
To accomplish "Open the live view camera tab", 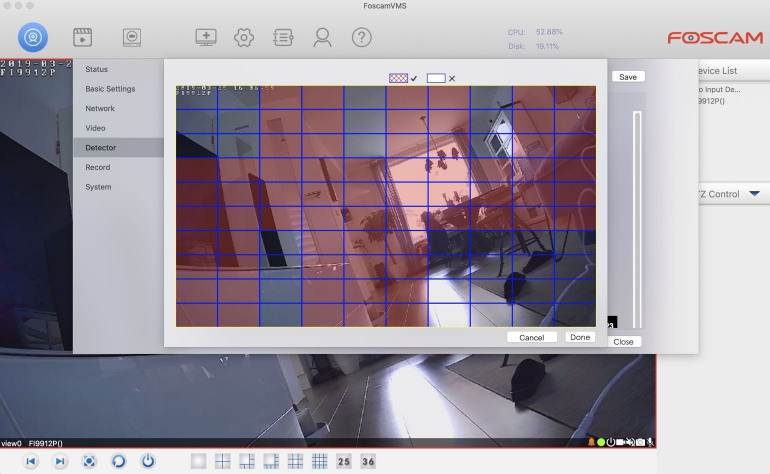I will pos(33,38).
